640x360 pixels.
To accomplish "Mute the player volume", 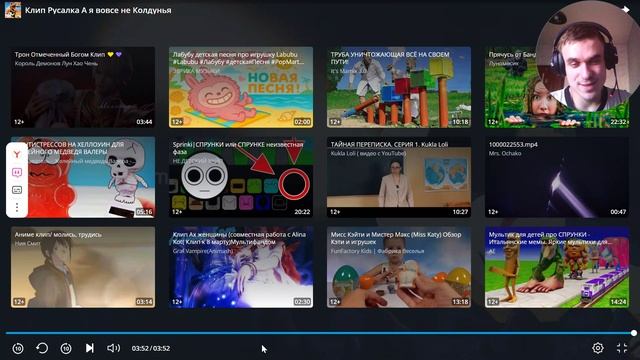I will [113, 348].
